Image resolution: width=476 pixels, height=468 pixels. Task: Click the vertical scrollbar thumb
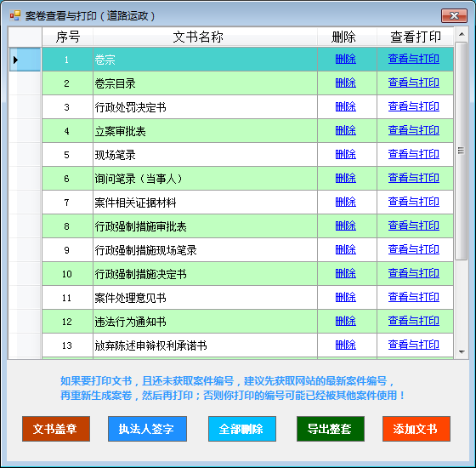(x=461, y=151)
